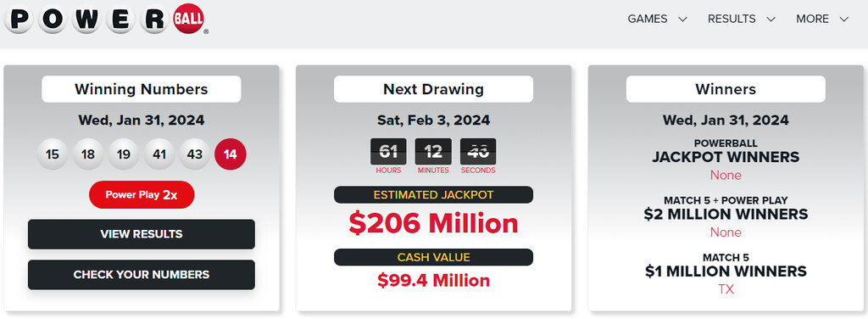The image size is (868, 319).
Task: Expand the RESULTS dropdown chevron
Action: 771,20
